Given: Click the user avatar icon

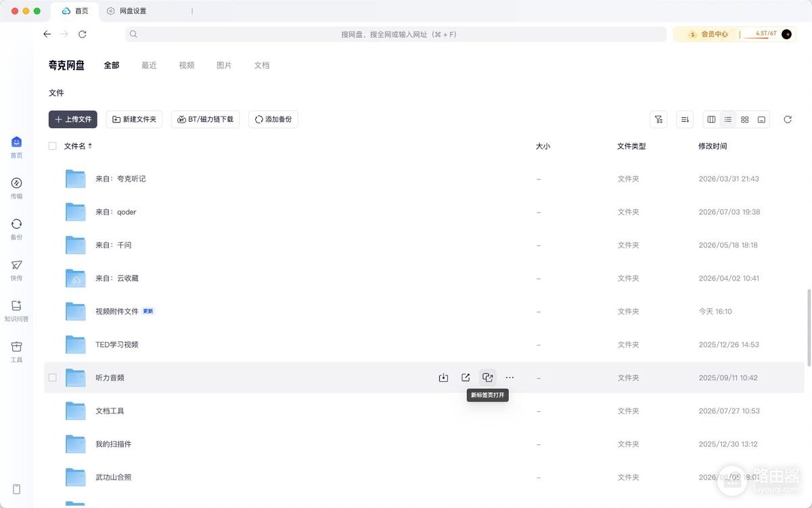Looking at the screenshot, I should pos(786,34).
